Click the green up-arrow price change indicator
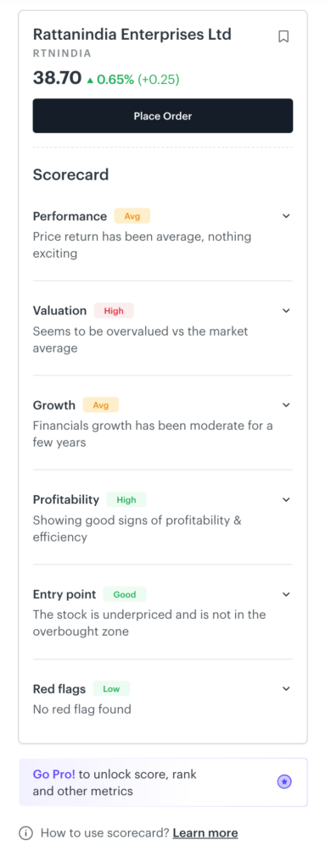Screen dimensions: 331x868 coord(90,80)
